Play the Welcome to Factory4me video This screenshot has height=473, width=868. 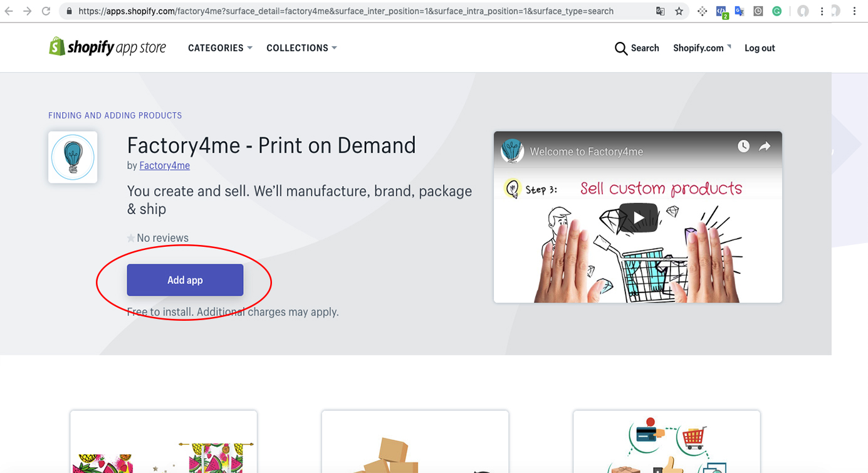(638, 217)
